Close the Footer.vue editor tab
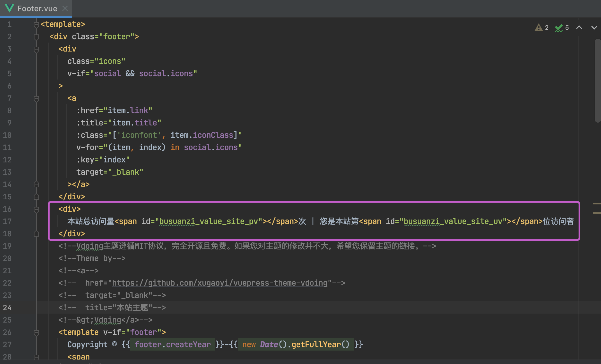Viewport: 601px width, 364px height. [65, 8]
